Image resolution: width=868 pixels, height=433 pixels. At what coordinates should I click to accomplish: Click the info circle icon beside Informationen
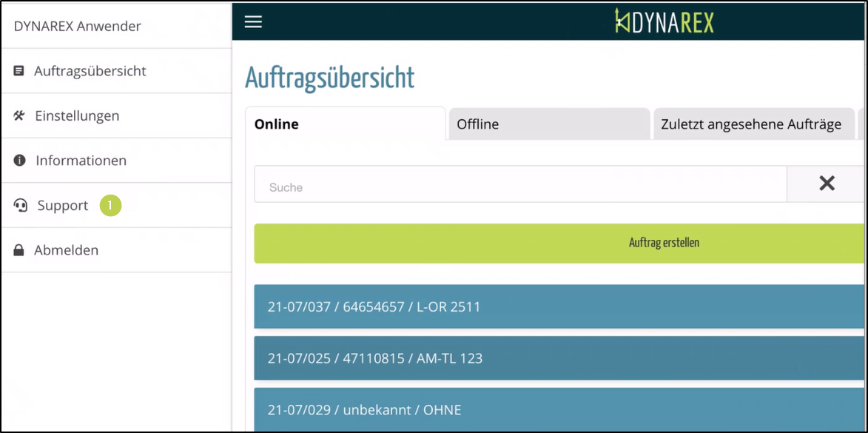pyautogui.click(x=20, y=161)
